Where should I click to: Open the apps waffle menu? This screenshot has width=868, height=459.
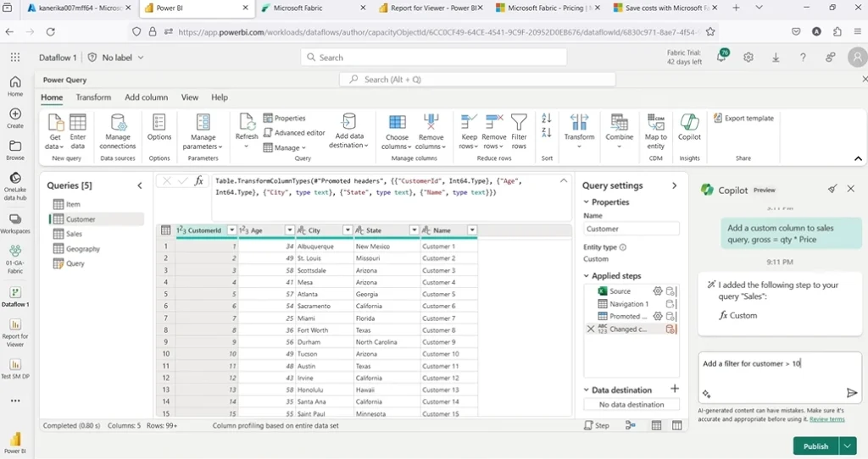(15, 57)
